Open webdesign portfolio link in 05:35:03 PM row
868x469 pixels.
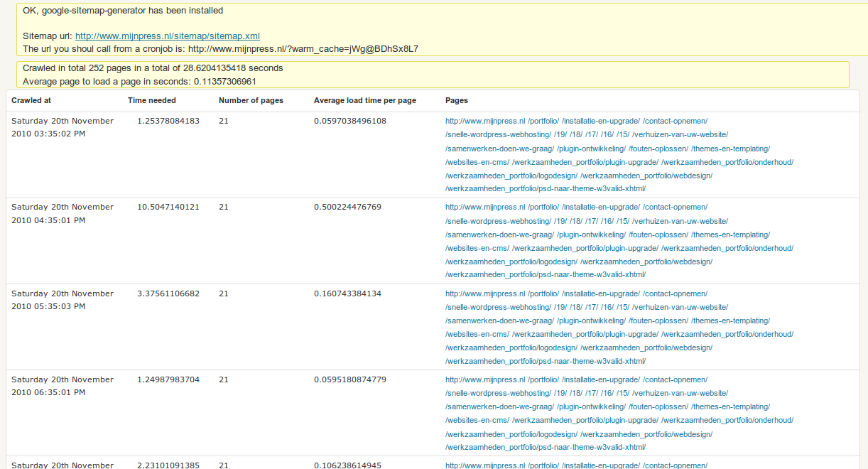[x=646, y=347]
